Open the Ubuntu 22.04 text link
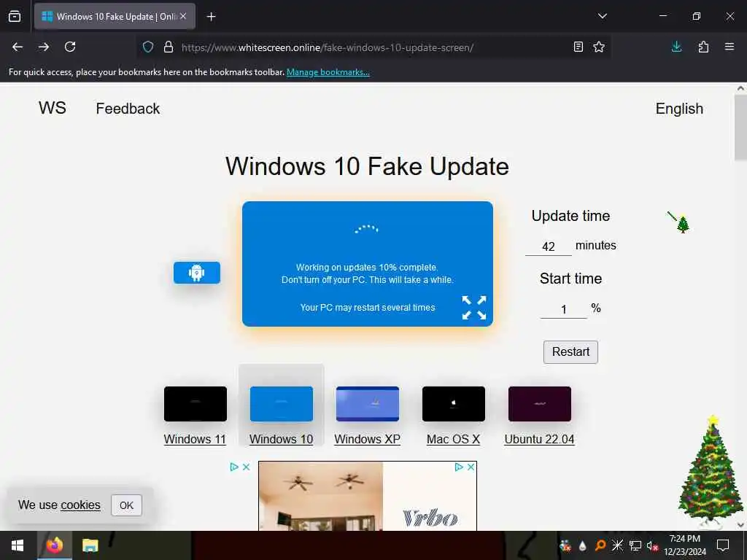This screenshot has height=560, width=747. click(539, 439)
